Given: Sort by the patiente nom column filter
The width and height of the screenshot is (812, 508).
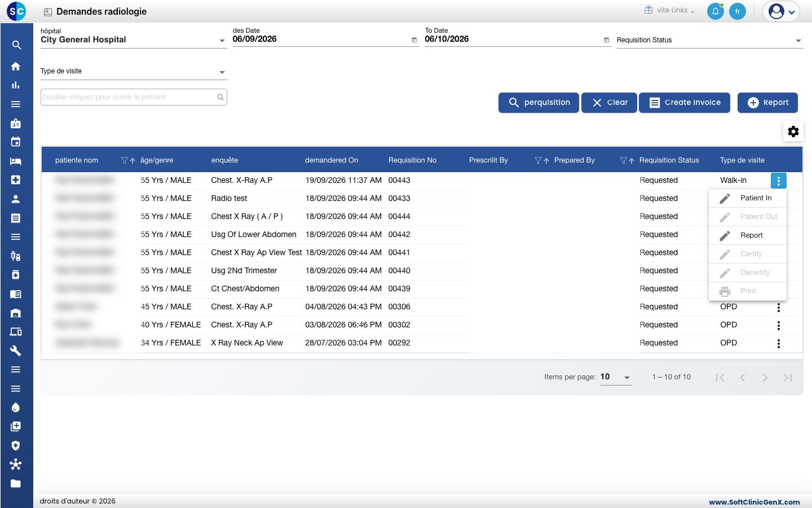Looking at the screenshot, I should tap(125, 161).
